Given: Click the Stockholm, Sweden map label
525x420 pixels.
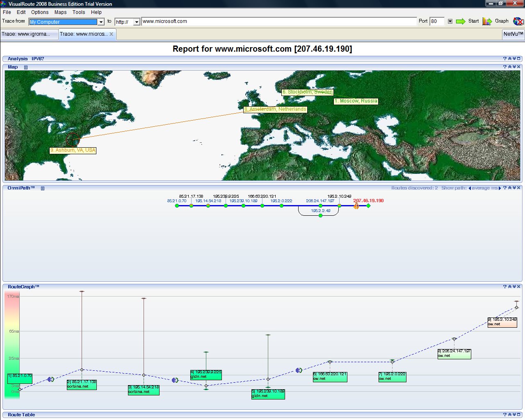Looking at the screenshot, I should pyautogui.click(x=307, y=92).
